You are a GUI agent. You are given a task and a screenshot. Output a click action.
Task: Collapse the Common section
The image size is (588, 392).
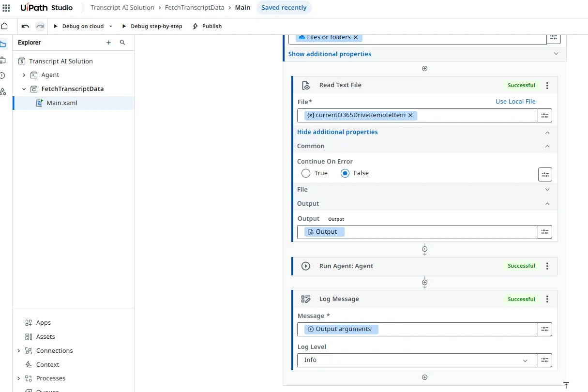547,146
